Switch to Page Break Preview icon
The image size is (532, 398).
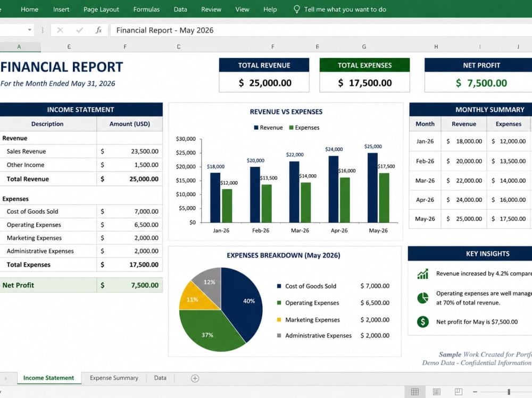coord(459,392)
